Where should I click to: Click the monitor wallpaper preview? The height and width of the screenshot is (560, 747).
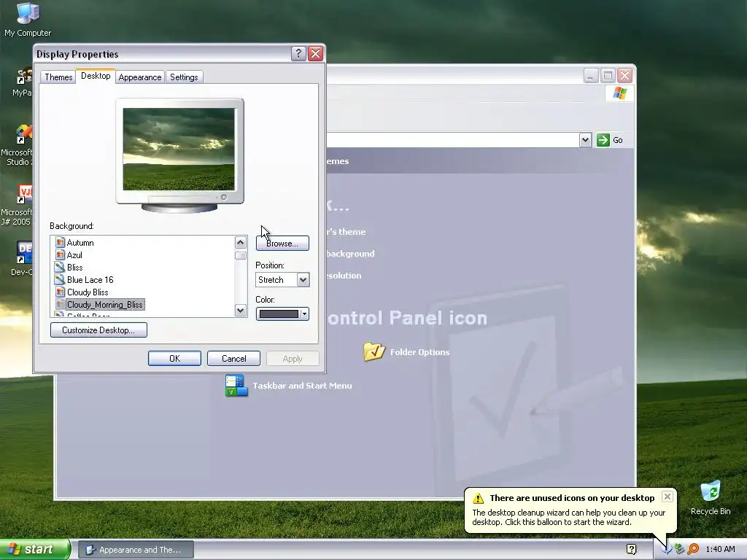coord(179,149)
